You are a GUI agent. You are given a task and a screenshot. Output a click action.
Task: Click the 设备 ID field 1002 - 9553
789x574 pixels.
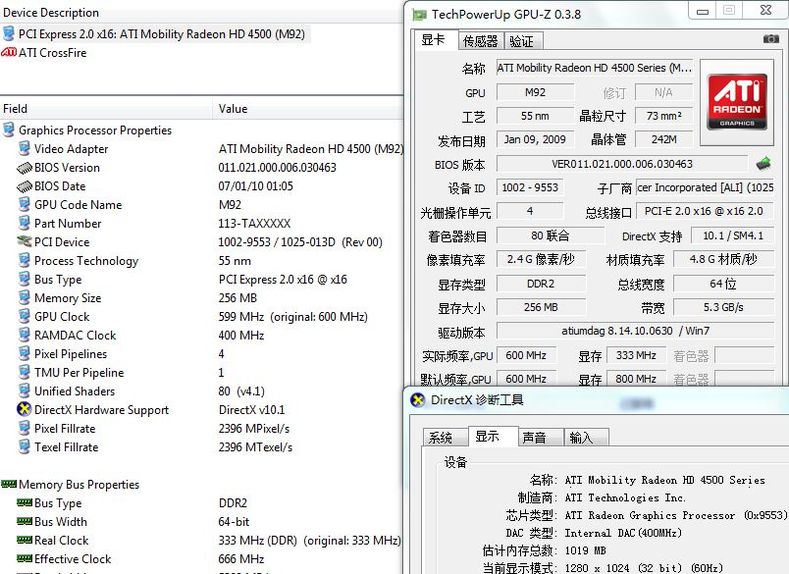point(530,188)
